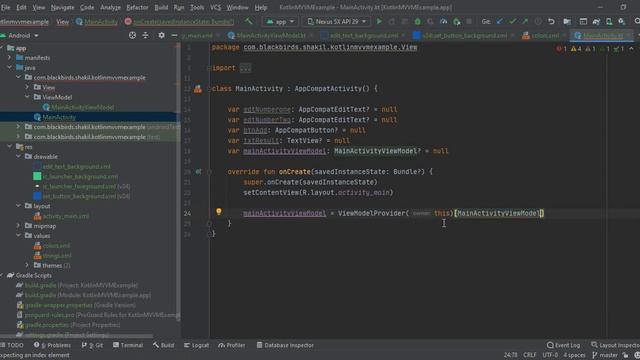Click Collapse All icon in Project panel
Image resolution: width=640 pixels, height=360 pixels.
point(145,36)
